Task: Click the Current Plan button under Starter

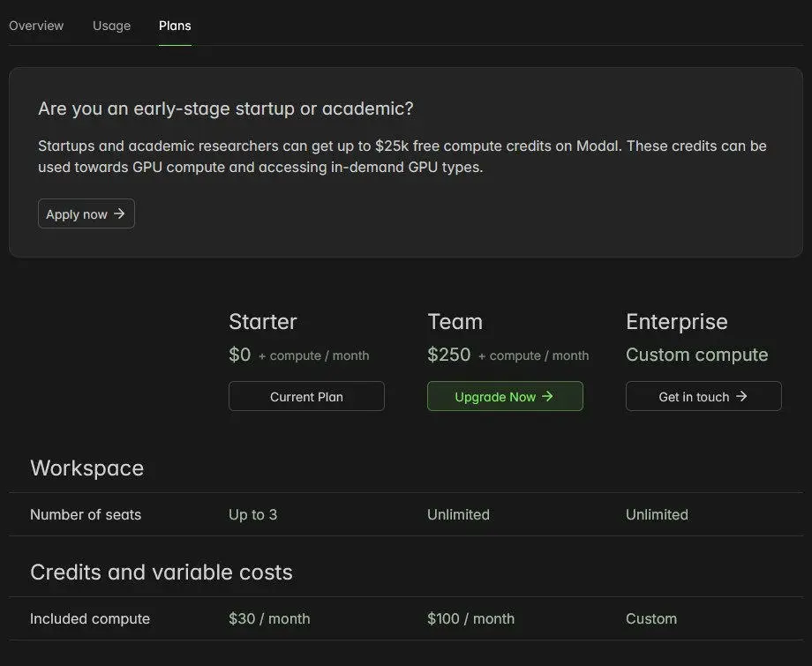Action: point(306,396)
